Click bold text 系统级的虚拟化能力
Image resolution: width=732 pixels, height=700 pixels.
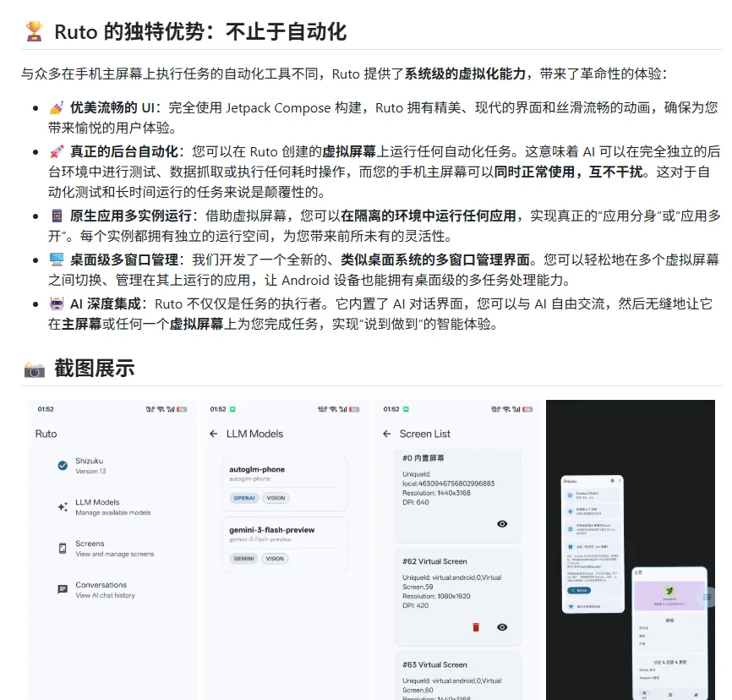coord(465,74)
